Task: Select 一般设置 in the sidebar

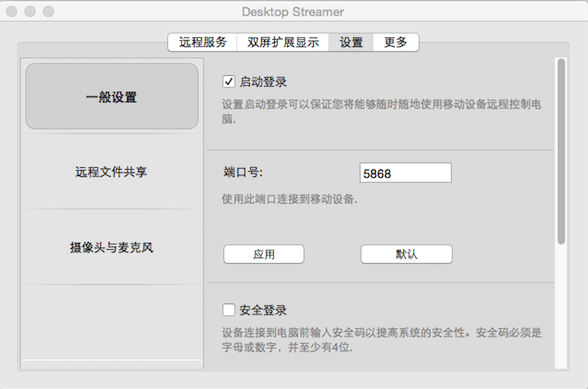Action: (x=112, y=96)
